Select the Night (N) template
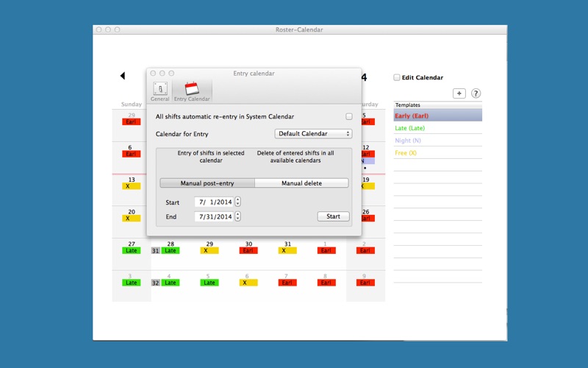588x368 pixels. point(409,140)
